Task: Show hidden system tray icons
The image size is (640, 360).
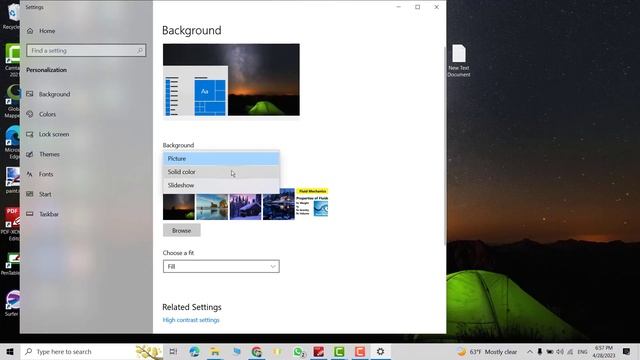Action: pyautogui.click(x=529, y=351)
